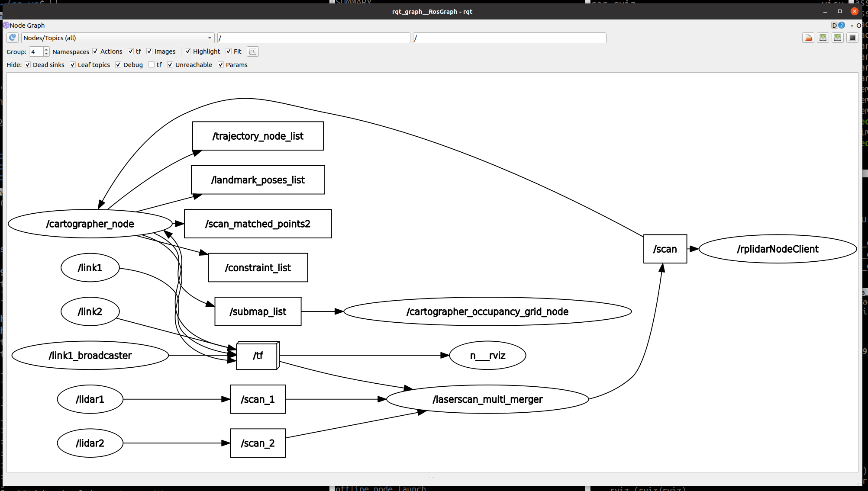Viewport: 868px width, 491px height.
Task: Select the /constraint_list topic box
Action: (x=258, y=267)
